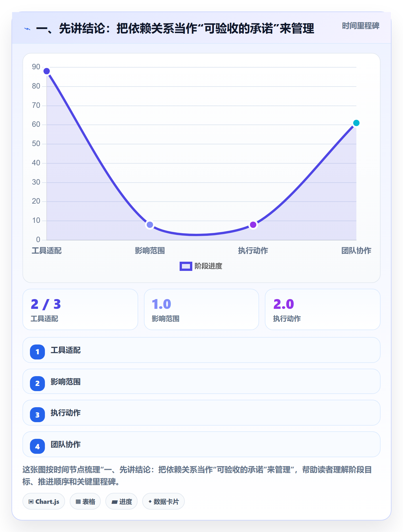Viewport: 403px width, 532px height.
Task: Click the 影响范围 x-axis label
Action: (150, 251)
